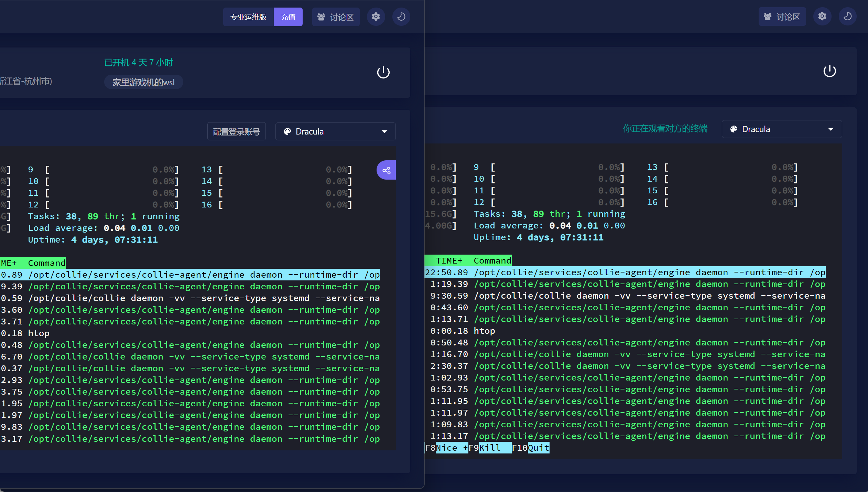Open settings gear in left window
Image resolution: width=868 pixels, height=492 pixels.
pos(376,17)
